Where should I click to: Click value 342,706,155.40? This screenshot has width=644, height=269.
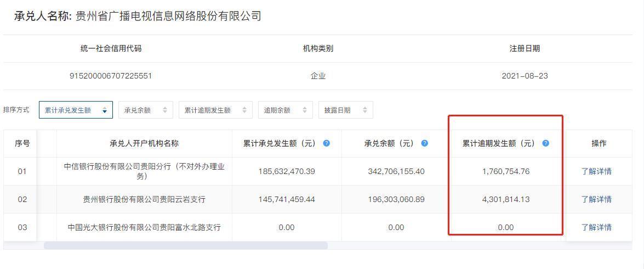(396, 171)
